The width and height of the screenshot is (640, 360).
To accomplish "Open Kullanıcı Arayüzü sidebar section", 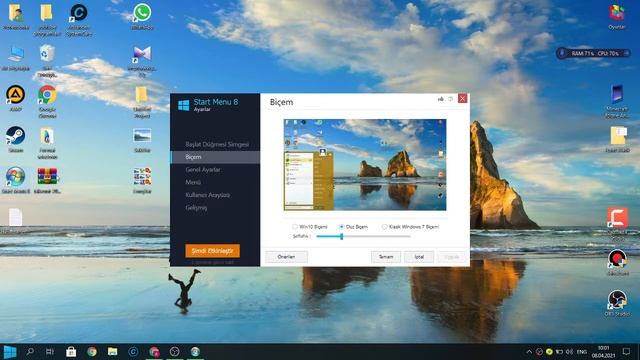I will tap(207, 195).
